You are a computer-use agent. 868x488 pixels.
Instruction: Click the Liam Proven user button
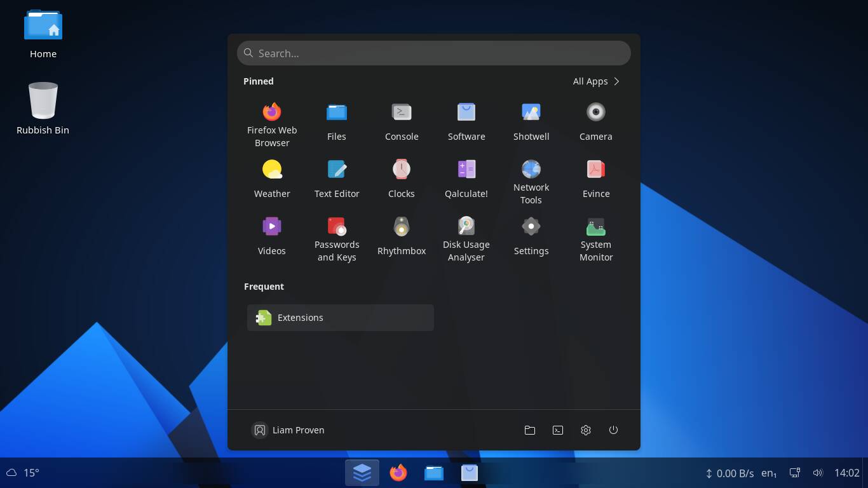point(288,430)
